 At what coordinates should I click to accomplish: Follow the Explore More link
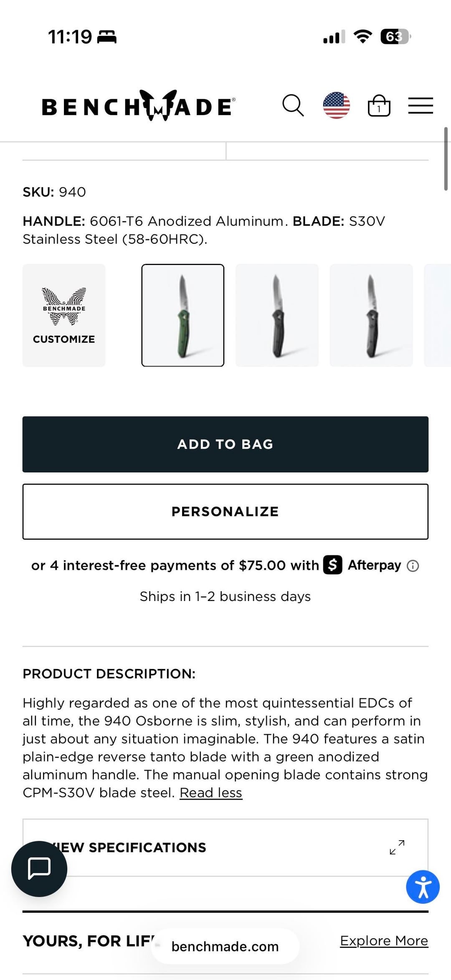click(x=384, y=941)
